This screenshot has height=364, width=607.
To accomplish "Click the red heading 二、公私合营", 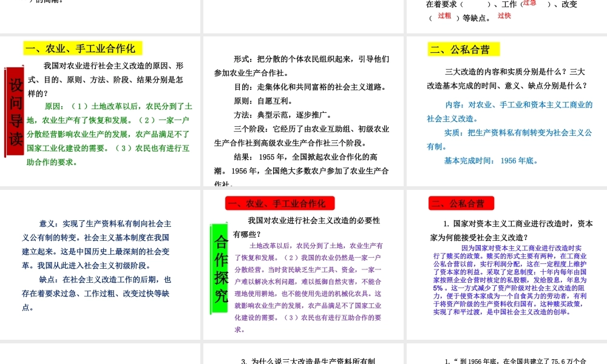I will point(461,203).
